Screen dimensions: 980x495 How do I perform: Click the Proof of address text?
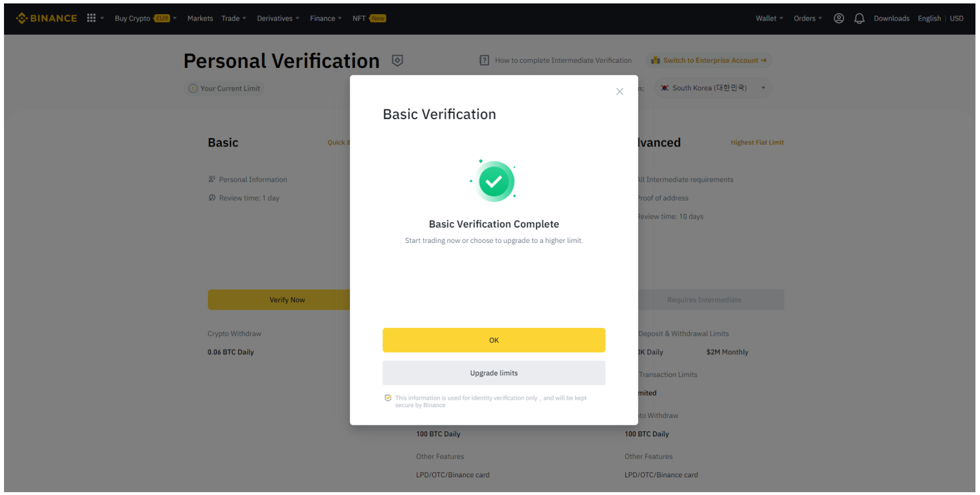click(x=663, y=198)
